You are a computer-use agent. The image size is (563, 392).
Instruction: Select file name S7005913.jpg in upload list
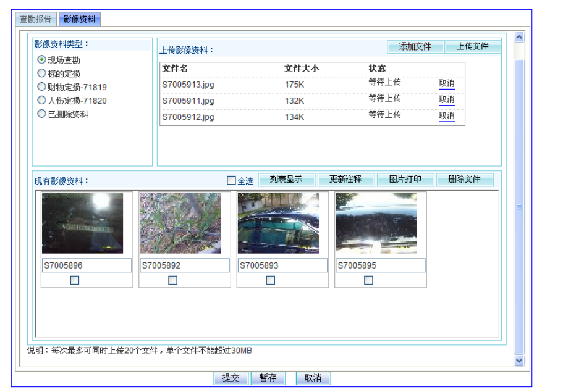tap(188, 85)
